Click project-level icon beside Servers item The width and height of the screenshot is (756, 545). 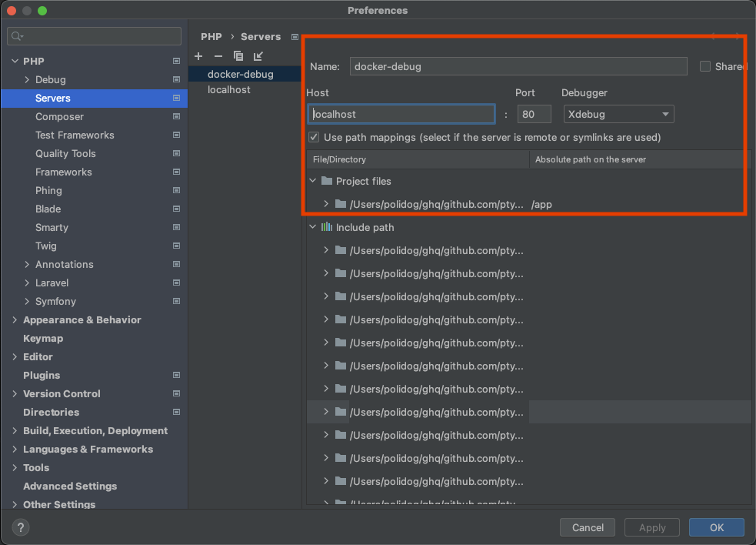coord(176,99)
